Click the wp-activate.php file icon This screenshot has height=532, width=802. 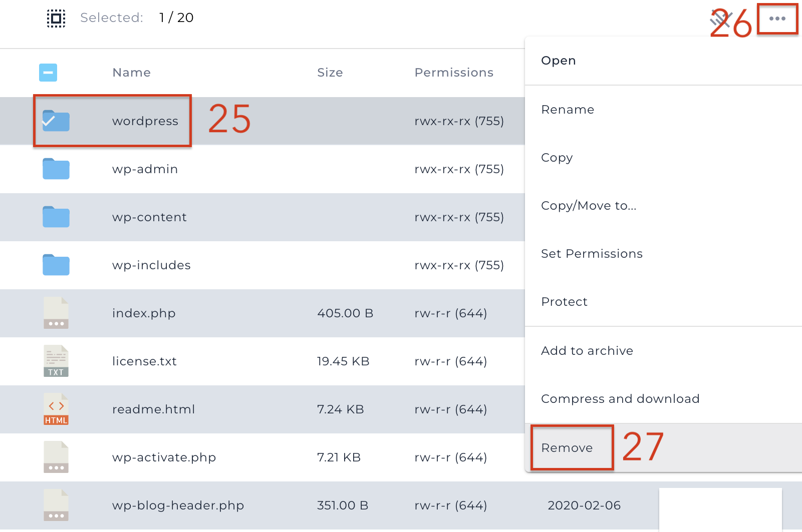coord(56,457)
